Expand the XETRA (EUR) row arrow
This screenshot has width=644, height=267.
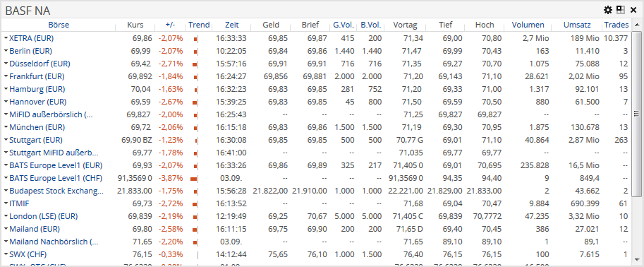click(x=6, y=38)
